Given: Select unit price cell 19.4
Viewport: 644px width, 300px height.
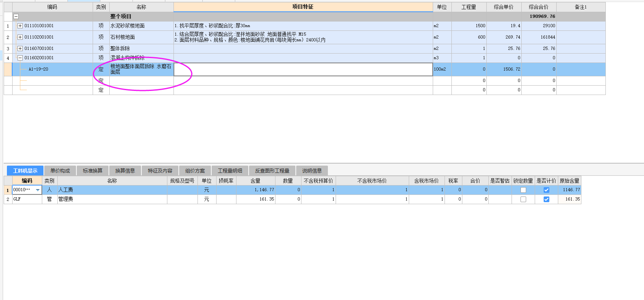Looking at the screenshot, I should [x=504, y=26].
